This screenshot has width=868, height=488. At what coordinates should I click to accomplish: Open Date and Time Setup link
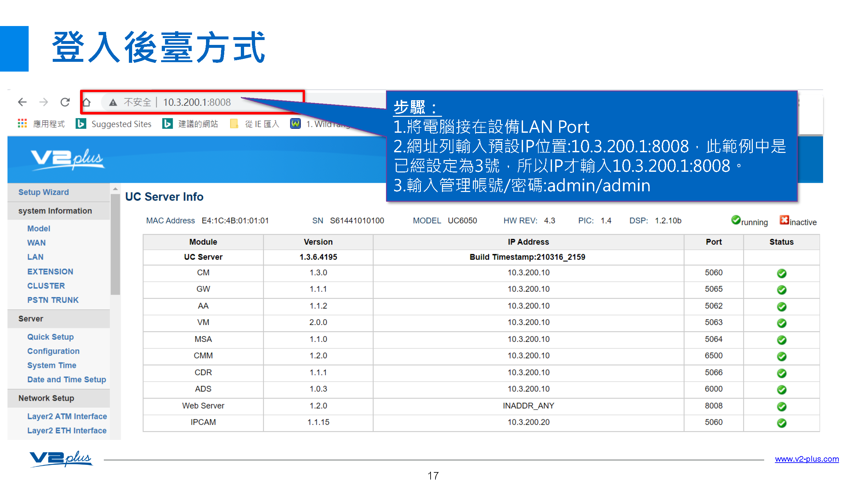coord(67,379)
